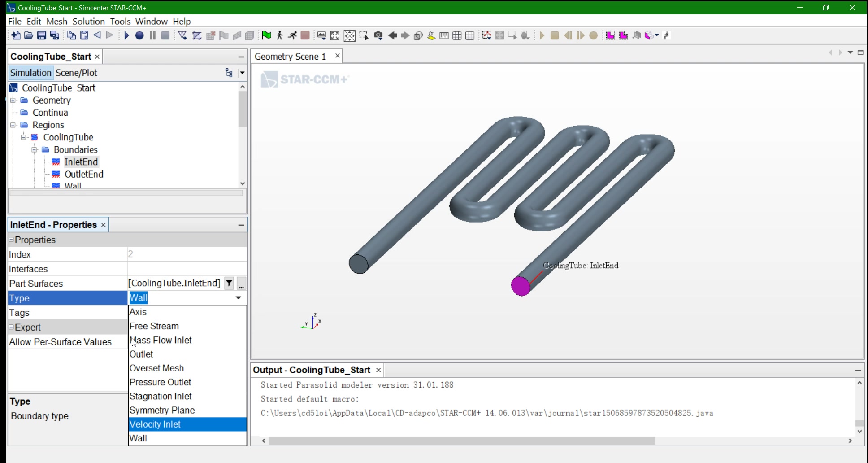
Task: Choose Free Stream boundary type
Action: pyautogui.click(x=187, y=326)
